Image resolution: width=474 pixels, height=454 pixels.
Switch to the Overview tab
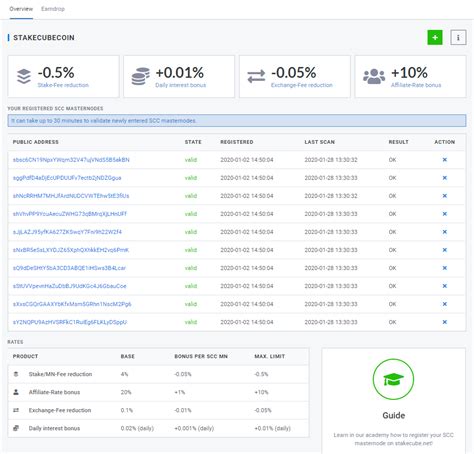pos(21,9)
